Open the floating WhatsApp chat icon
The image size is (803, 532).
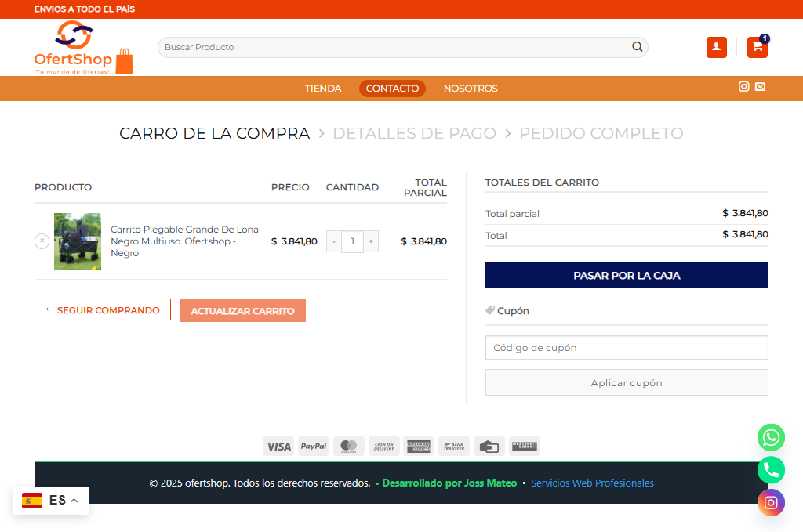tap(771, 438)
